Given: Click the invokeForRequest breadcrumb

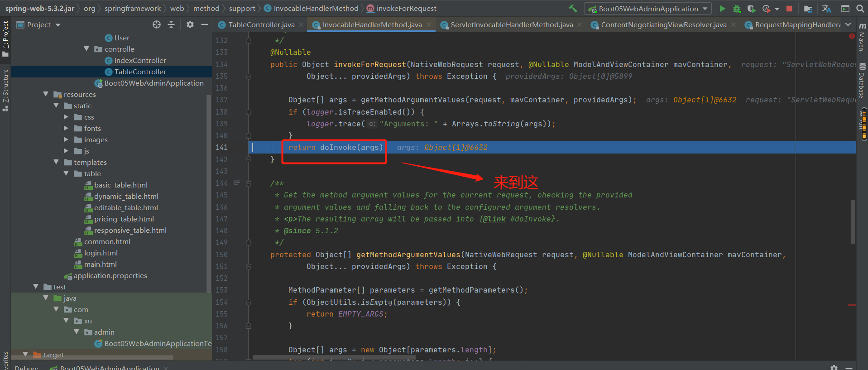Looking at the screenshot, I should [401, 9].
